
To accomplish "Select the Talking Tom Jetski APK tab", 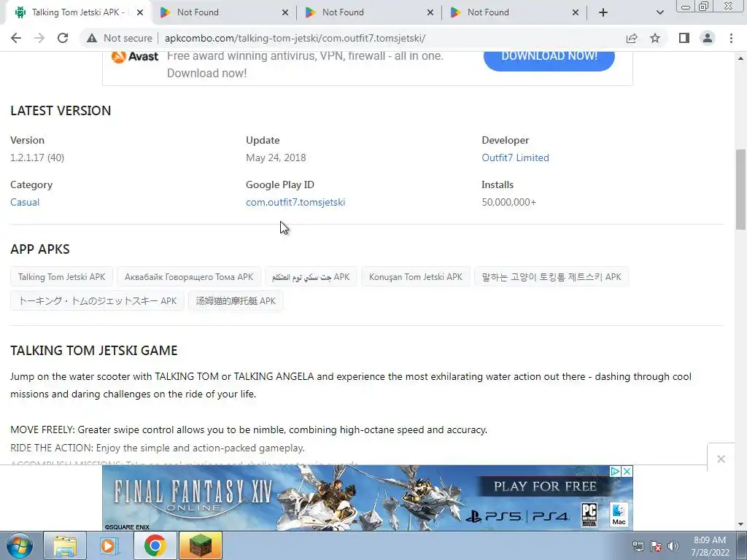I will [x=77, y=12].
